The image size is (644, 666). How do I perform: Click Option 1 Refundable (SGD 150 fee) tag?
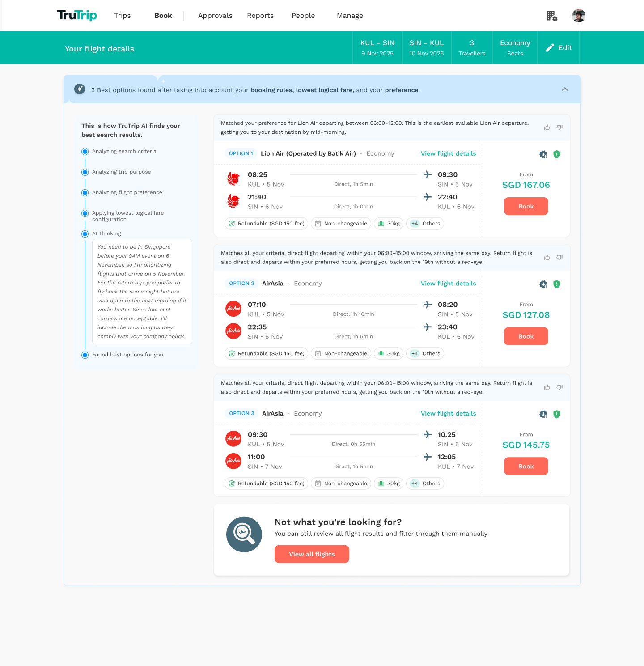[x=266, y=224]
